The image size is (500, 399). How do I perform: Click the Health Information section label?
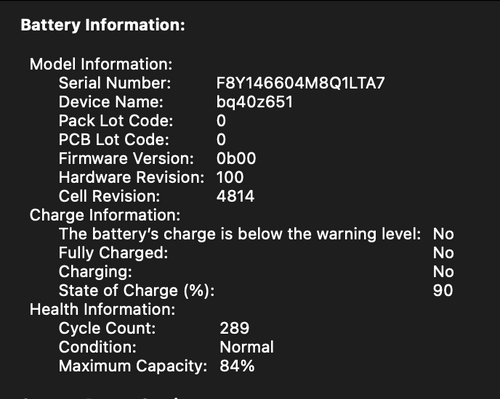tap(102, 310)
